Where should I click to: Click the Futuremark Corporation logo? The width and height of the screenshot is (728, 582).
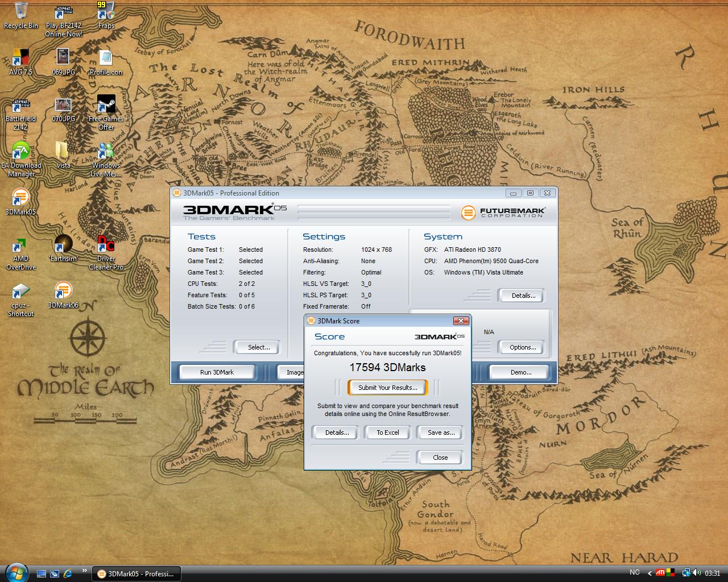pos(503,213)
